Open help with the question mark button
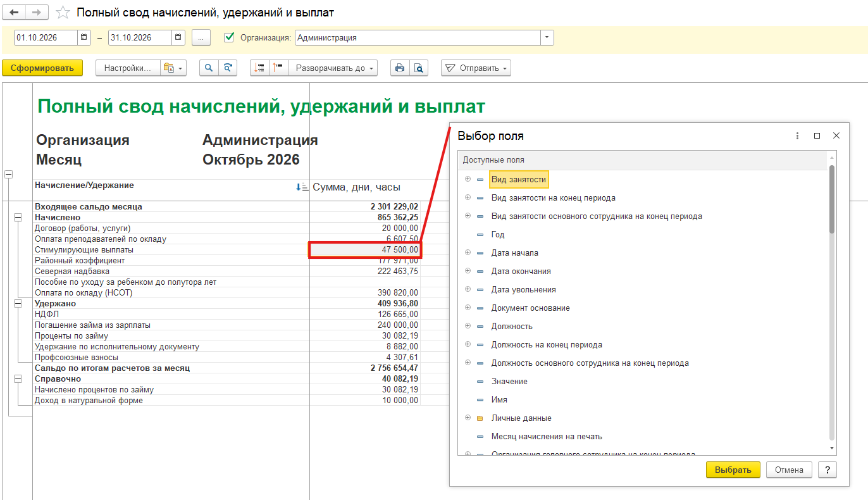 (828, 470)
